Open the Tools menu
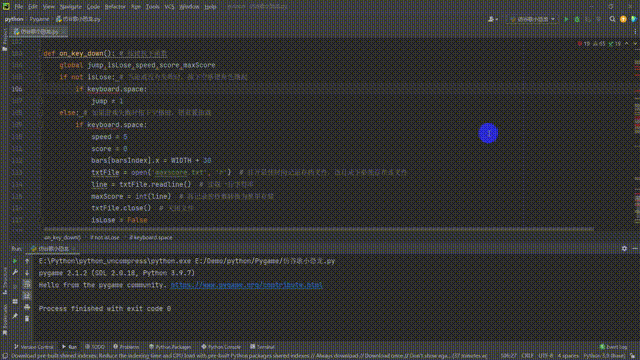 click(x=153, y=7)
